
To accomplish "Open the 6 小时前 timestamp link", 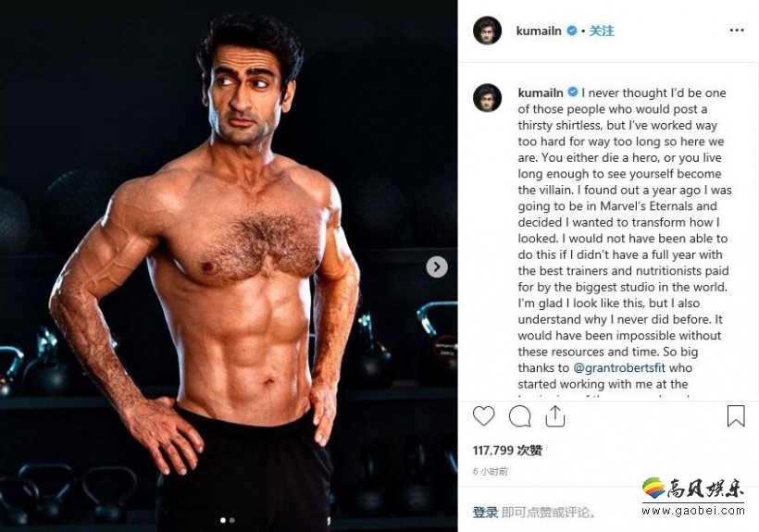I will point(491,472).
